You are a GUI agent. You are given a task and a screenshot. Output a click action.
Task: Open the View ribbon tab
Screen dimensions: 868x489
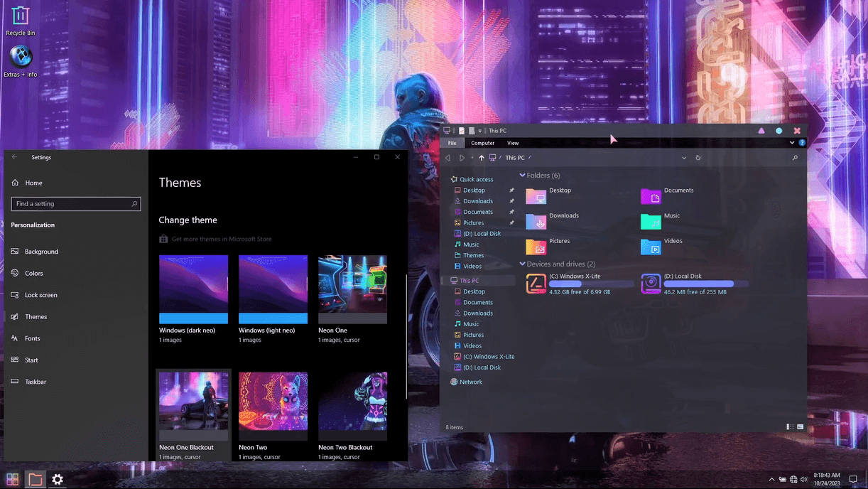click(x=513, y=143)
